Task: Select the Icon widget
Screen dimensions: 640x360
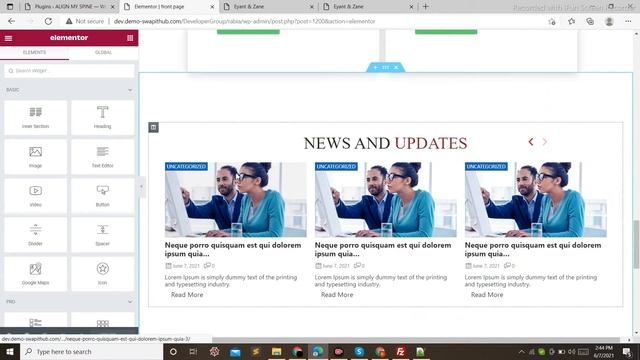Action: 102,274
